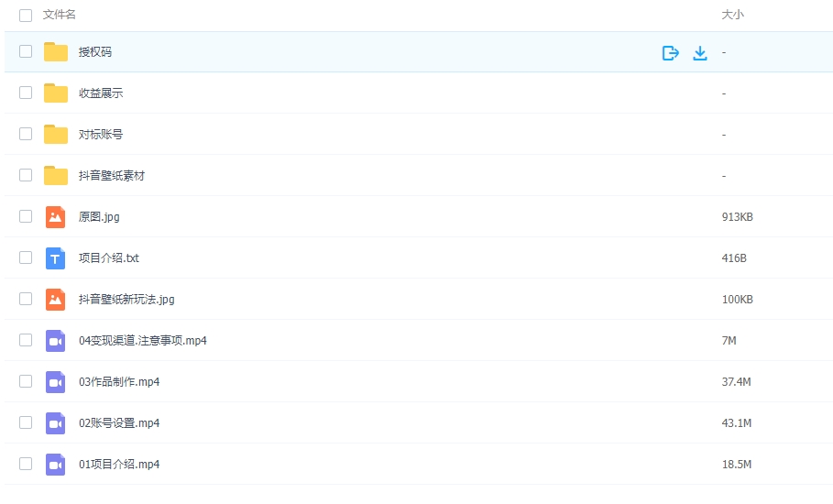Click the download icon on 授权码 row
833x504 pixels.
point(700,52)
